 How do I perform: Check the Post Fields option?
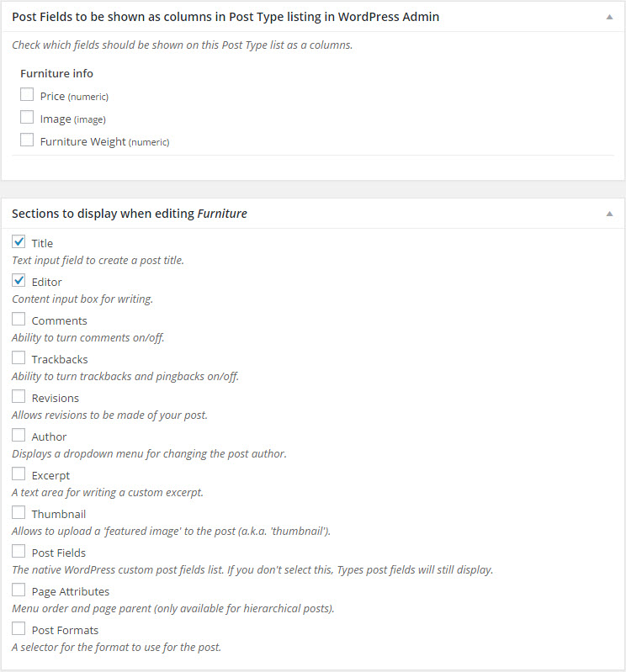point(19,551)
